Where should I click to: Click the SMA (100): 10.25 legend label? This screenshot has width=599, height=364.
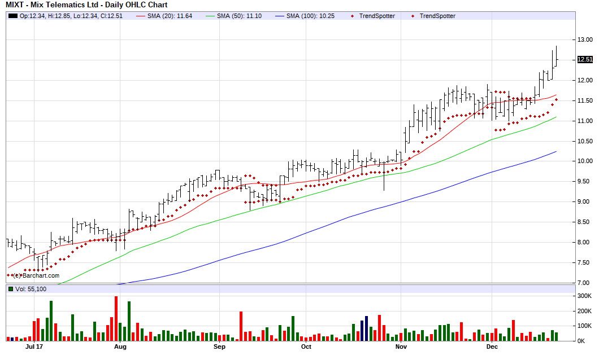[310, 16]
